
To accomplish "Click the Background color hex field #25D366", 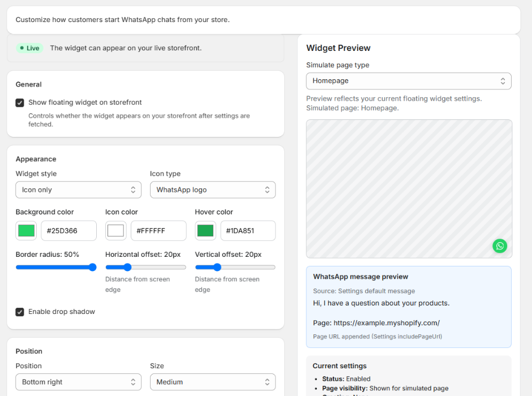I will coord(69,231).
